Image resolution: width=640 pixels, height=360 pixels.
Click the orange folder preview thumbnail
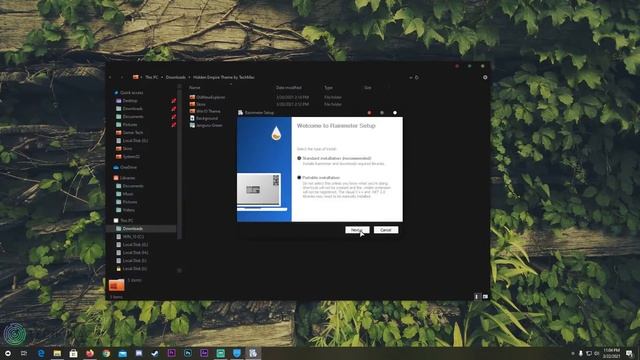click(116, 285)
